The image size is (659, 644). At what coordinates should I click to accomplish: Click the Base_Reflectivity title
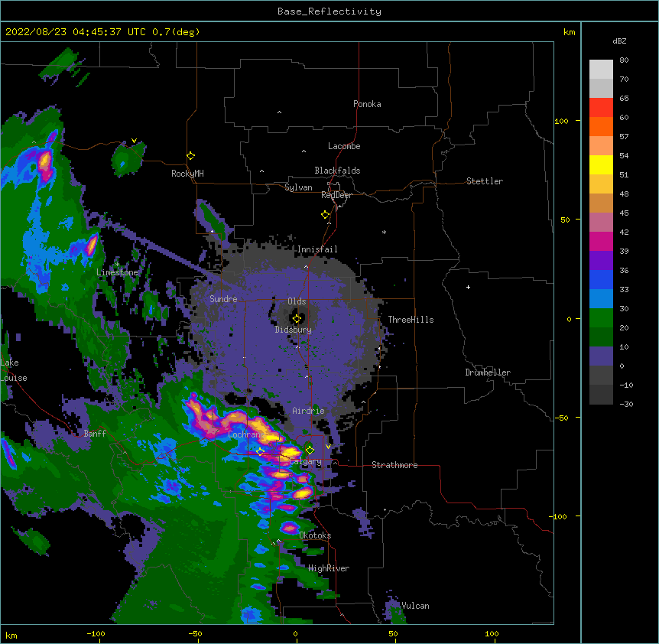[x=329, y=11]
